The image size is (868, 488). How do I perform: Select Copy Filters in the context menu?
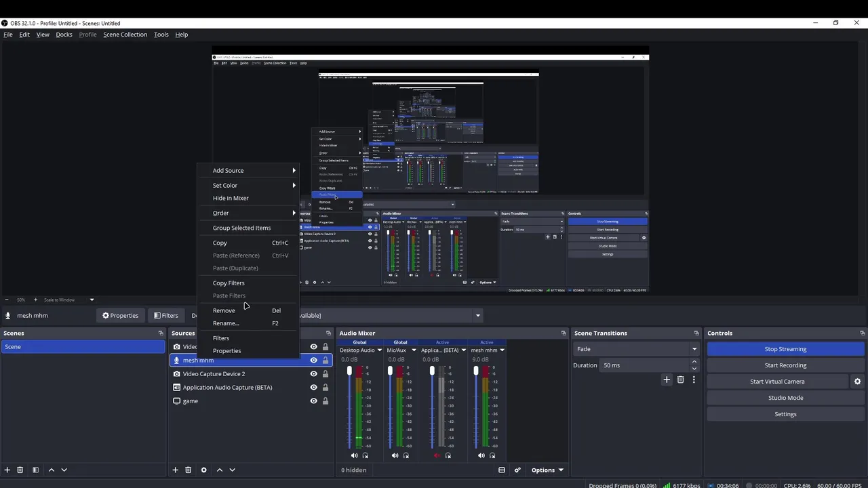[229, 283]
